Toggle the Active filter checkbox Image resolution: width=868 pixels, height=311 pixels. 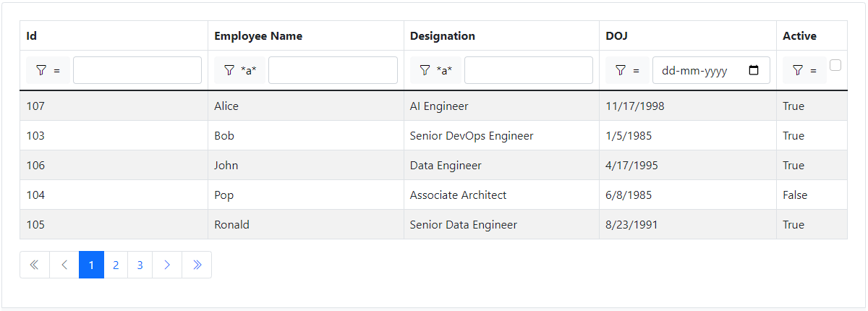(x=835, y=65)
